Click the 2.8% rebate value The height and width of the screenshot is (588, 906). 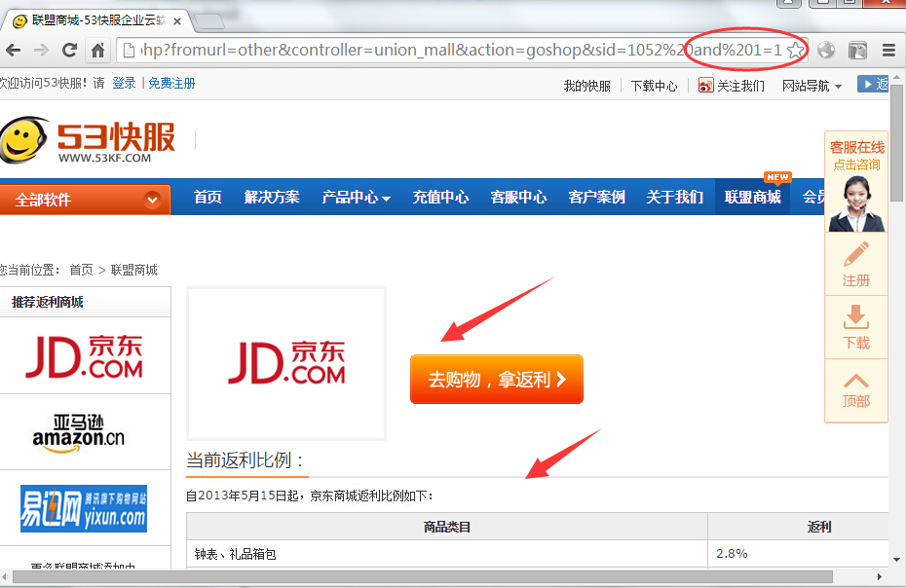coord(732,553)
